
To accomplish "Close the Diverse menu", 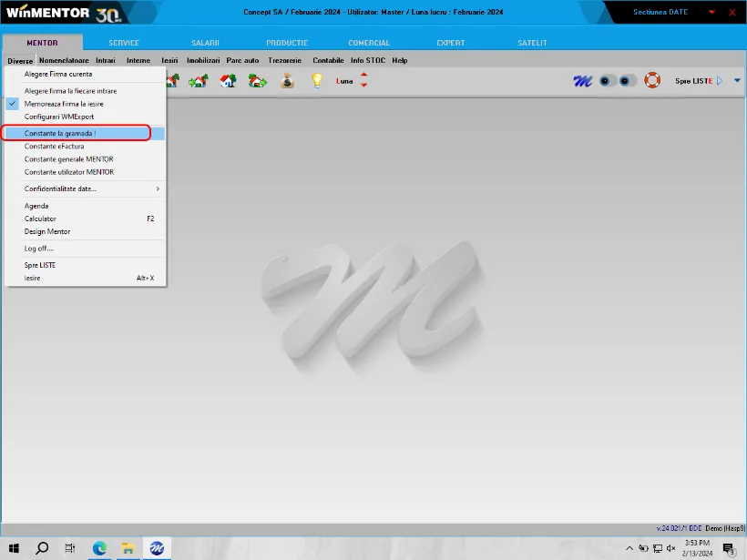I will (20, 61).
